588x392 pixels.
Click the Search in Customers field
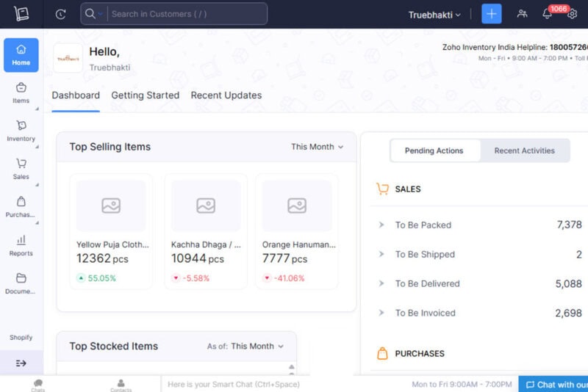[x=188, y=14]
